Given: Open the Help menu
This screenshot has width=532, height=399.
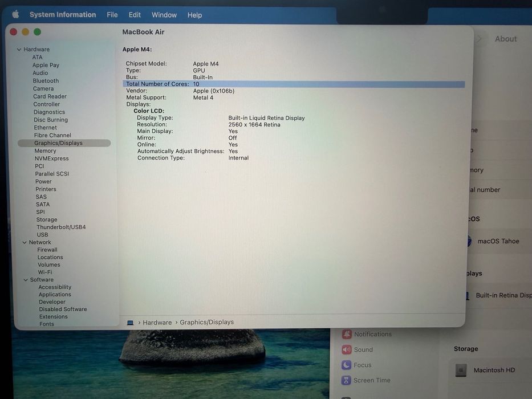Looking at the screenshot, I should click(x=194, y=15).
